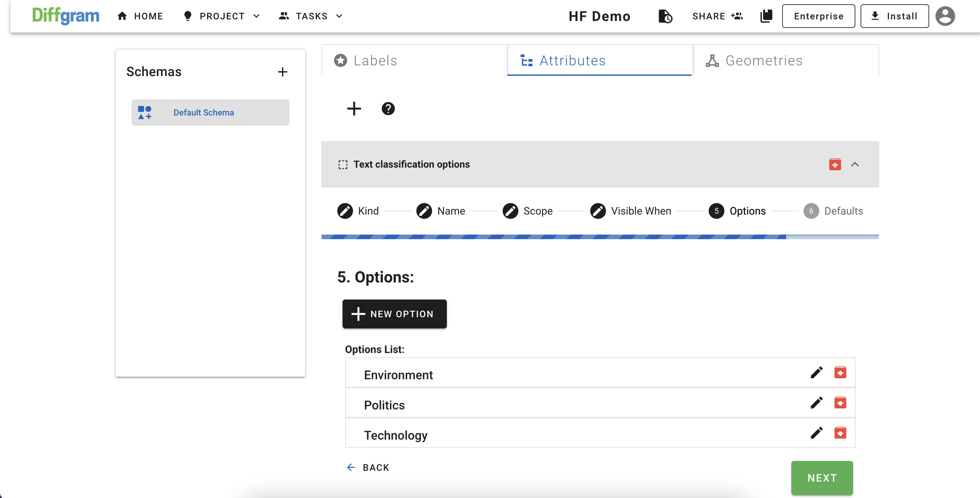Open the docs book icon in navbar
The image size is (980, 498).
pyautogui.click(x=766, y=16)
